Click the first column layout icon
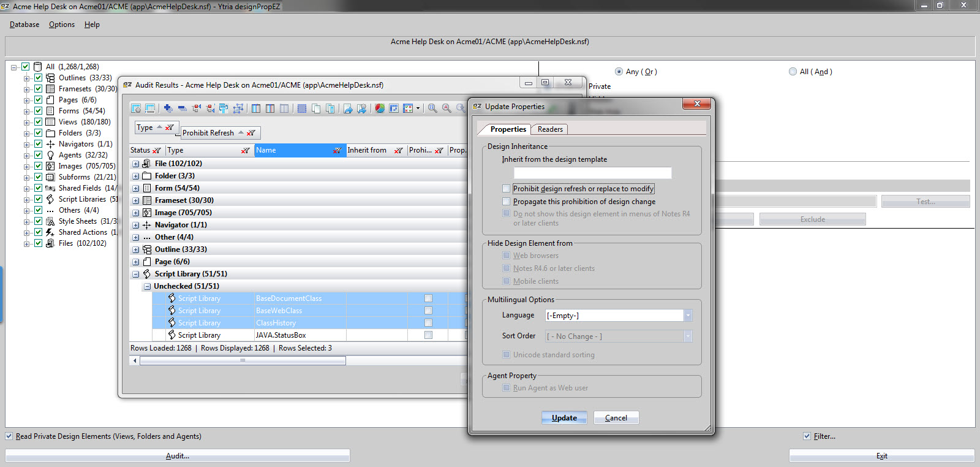The image size is (980, 467). tap(256, 108)
